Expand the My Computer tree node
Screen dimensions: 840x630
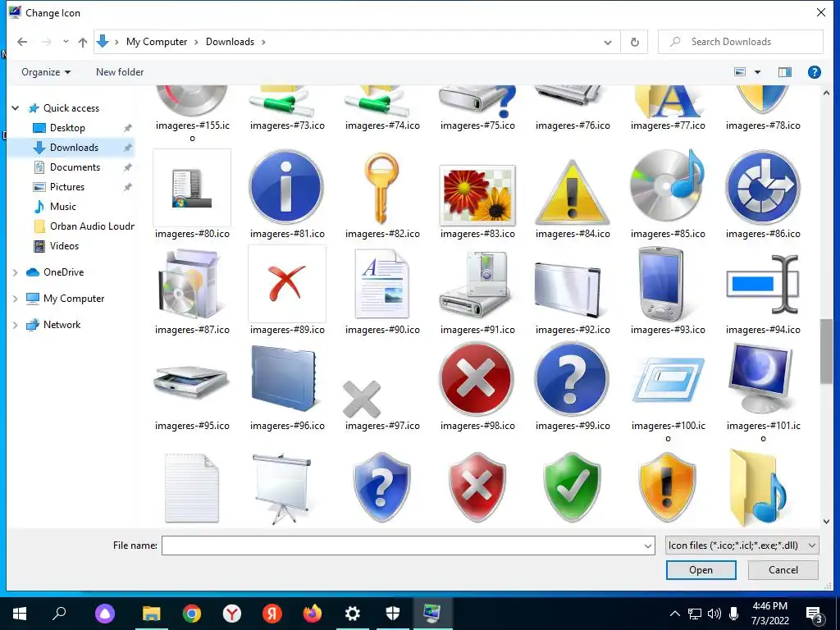coord(15,299)
